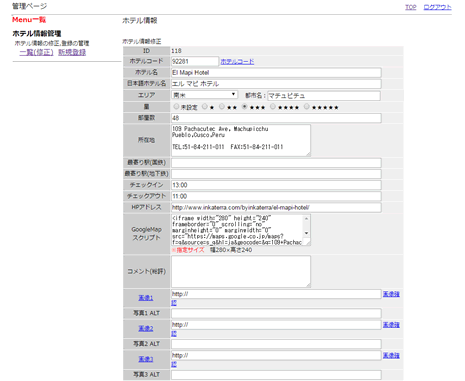Click the 画像2 label link
Image resolution: width=465 pixels, height=381 pixels.
pos(146,328)
